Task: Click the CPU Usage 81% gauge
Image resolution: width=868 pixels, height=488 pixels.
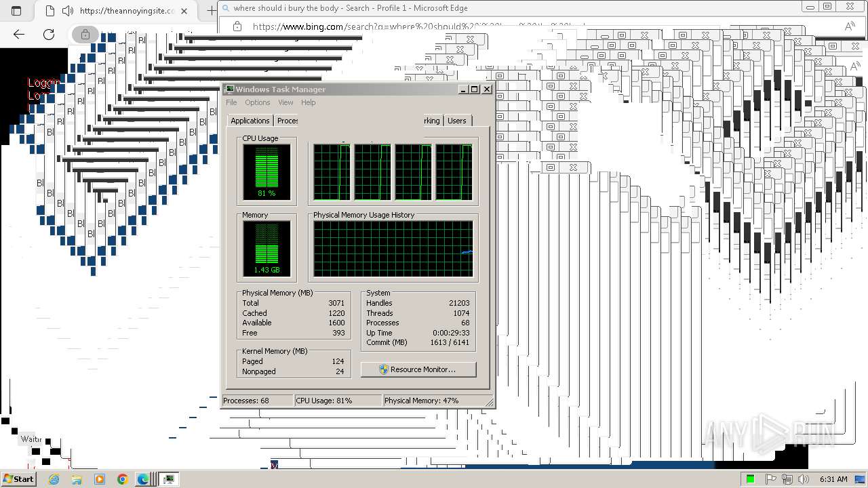Action: coord(267,172)
